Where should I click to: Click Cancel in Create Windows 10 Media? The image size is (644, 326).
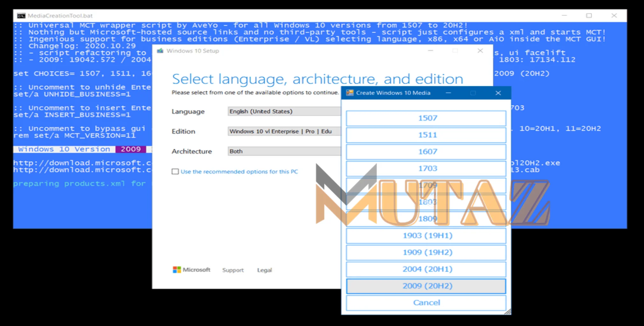click(426, 303)
